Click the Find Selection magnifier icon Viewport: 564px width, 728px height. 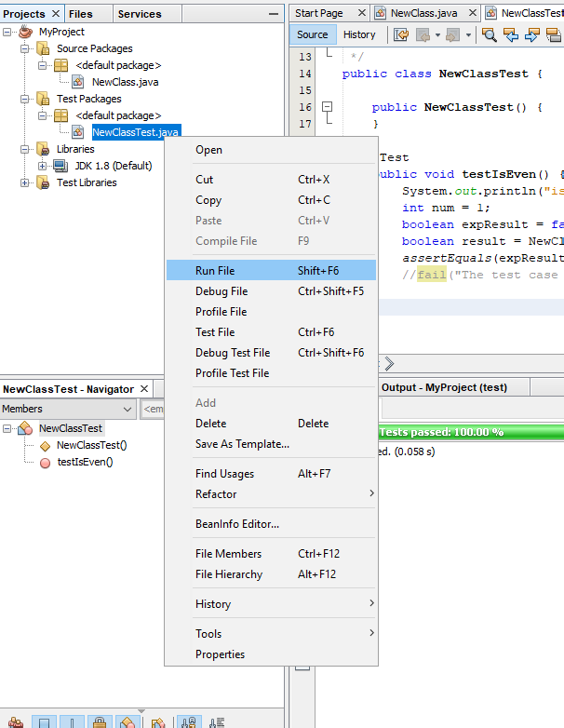(489, 34)
